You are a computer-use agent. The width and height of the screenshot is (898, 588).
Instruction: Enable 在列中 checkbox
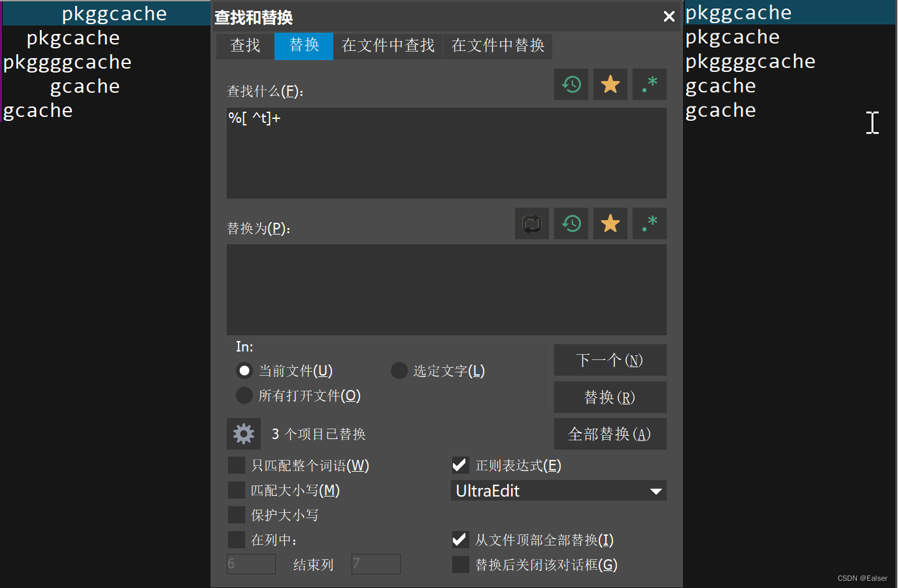coord(236,540)
